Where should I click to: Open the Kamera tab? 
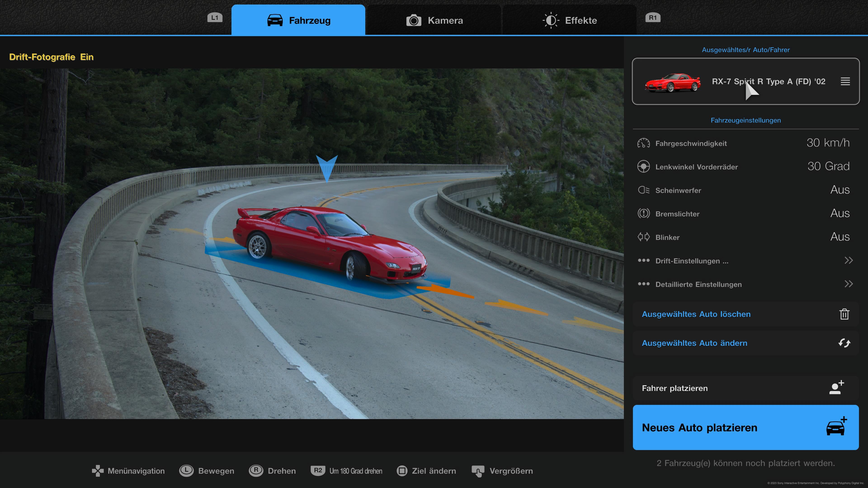pos(434,20)
